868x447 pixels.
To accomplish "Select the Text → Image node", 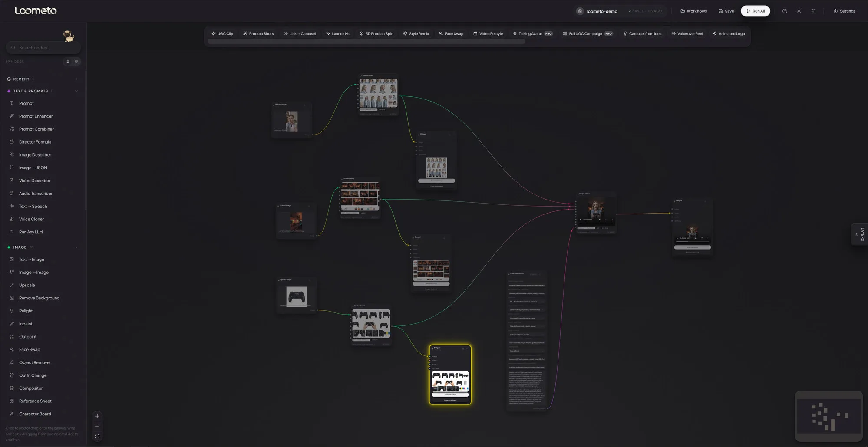I will (43, 260).
